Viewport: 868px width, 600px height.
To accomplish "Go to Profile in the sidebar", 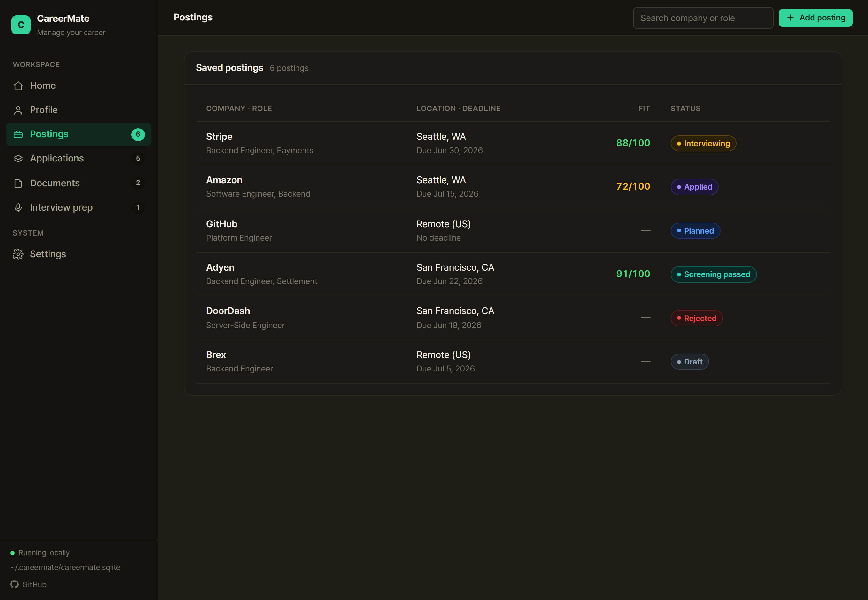I will point(79,110).
